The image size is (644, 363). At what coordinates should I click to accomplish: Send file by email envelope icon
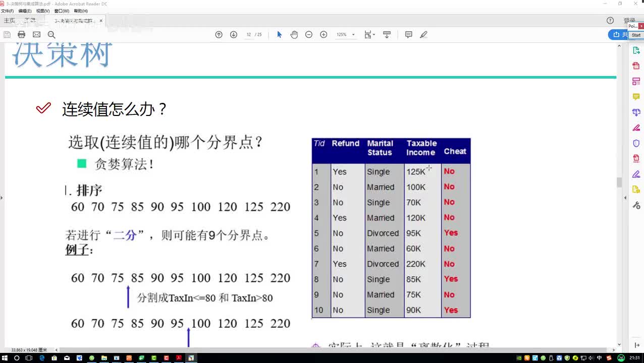pos(36,35)
